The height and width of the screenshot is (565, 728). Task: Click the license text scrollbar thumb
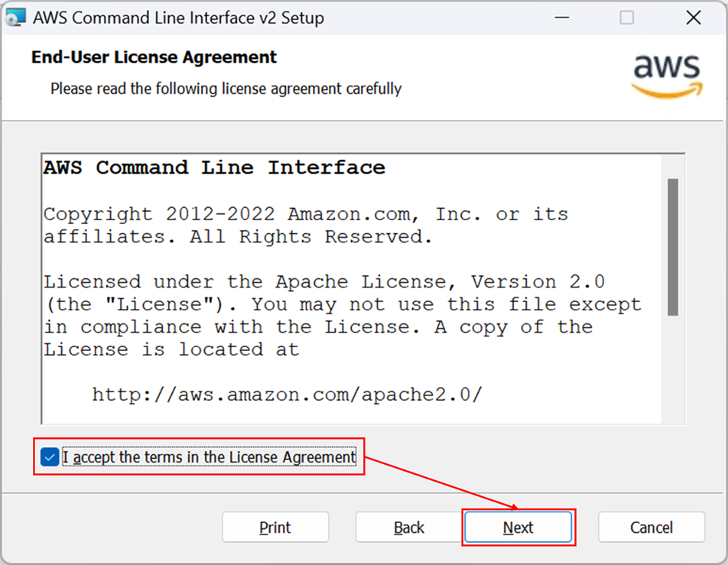pyautogui.click(x=673, y=247)
